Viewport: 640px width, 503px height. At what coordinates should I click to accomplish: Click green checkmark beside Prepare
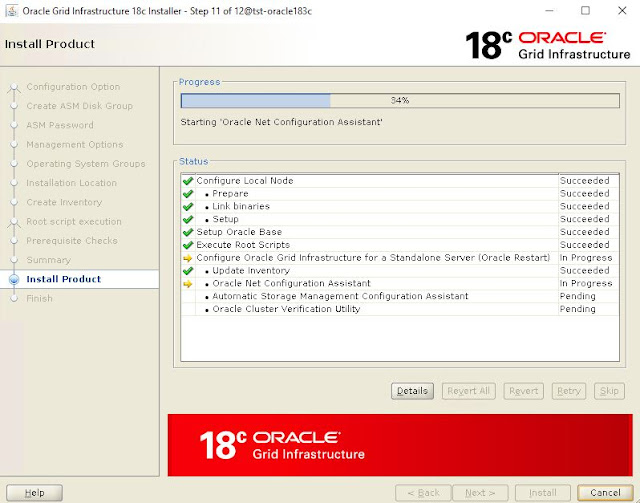tap(188, 194)
